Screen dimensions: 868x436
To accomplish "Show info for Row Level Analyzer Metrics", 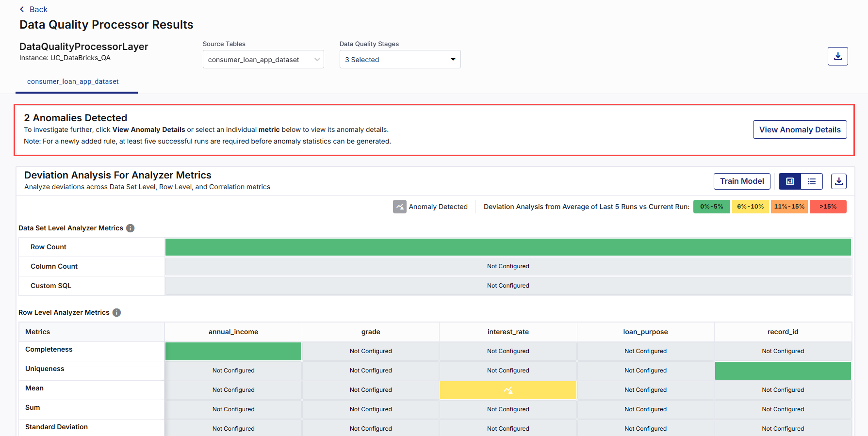I will coord(116,312).
